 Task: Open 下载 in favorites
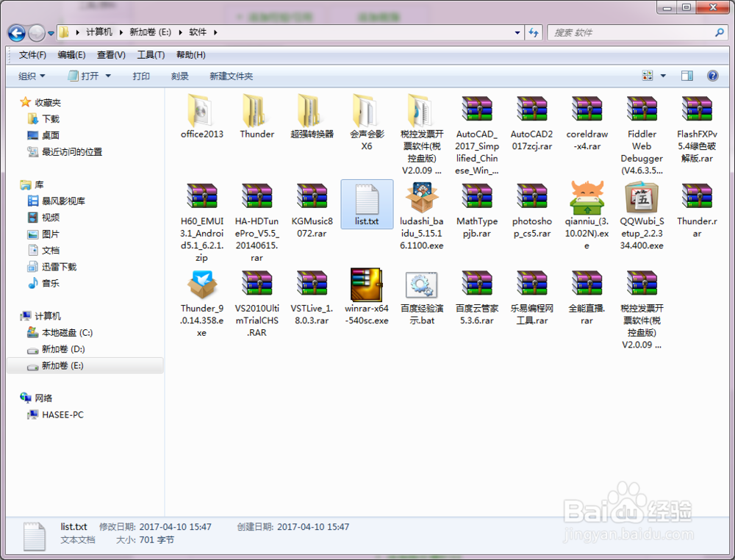point(43,119)
